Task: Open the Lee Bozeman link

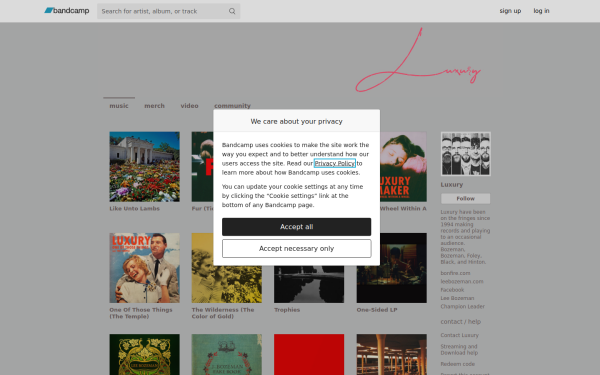Action: pos(457,298)
